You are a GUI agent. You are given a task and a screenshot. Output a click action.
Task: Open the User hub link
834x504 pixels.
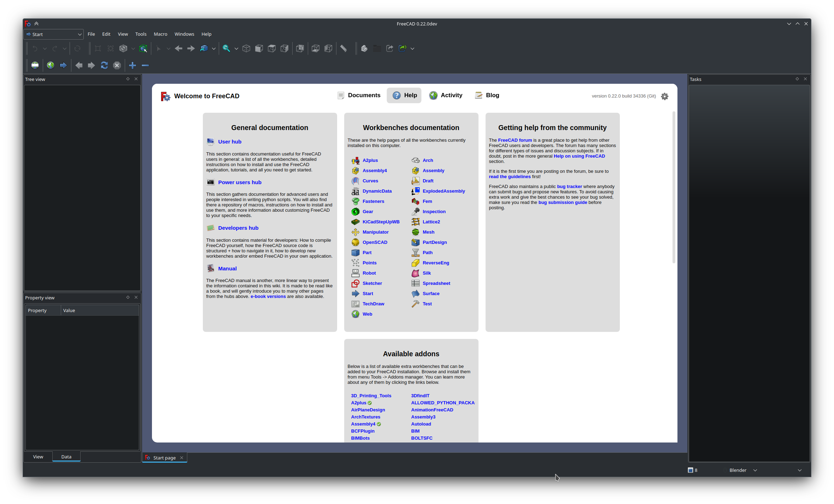[x=230, y=142]
